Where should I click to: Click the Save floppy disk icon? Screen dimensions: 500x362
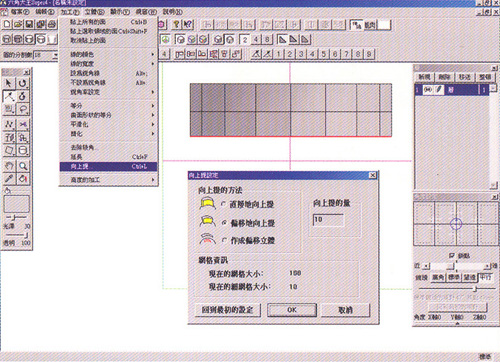tap(29, 24)
